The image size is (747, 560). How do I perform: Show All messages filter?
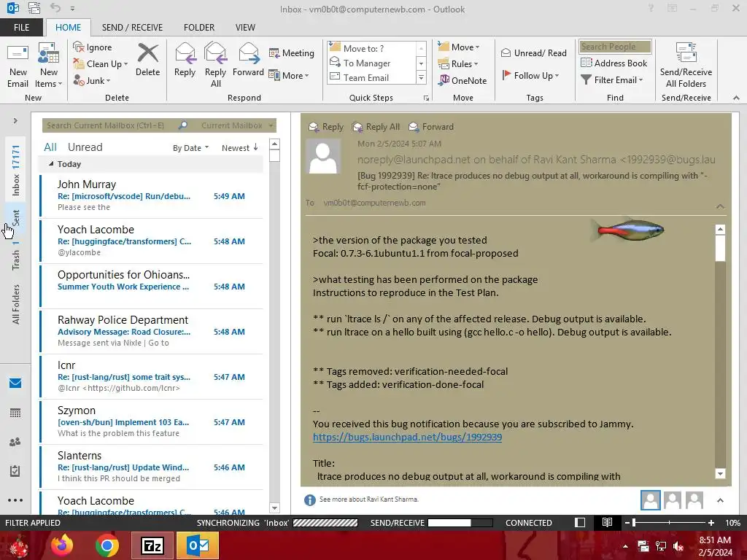pos(50,147)
